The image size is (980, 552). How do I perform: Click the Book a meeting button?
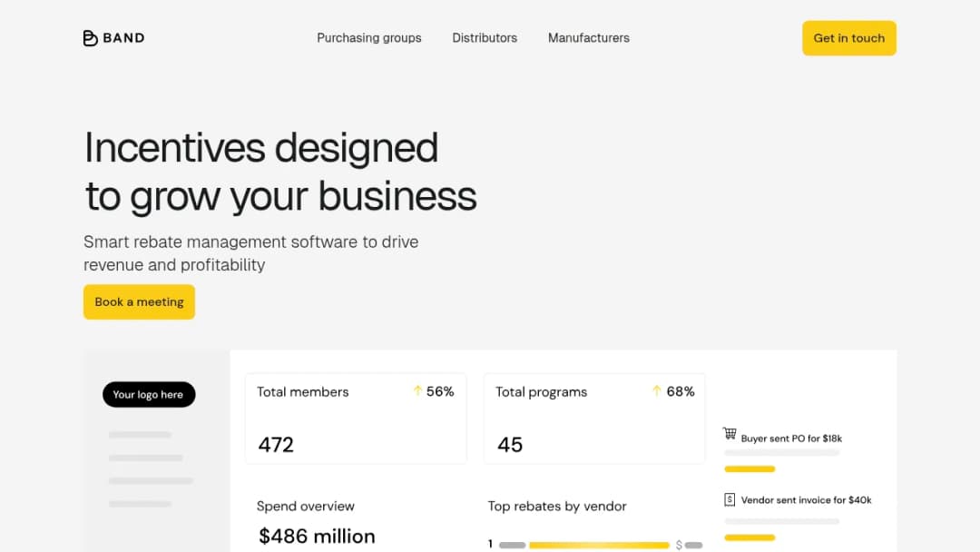point(140,302)
